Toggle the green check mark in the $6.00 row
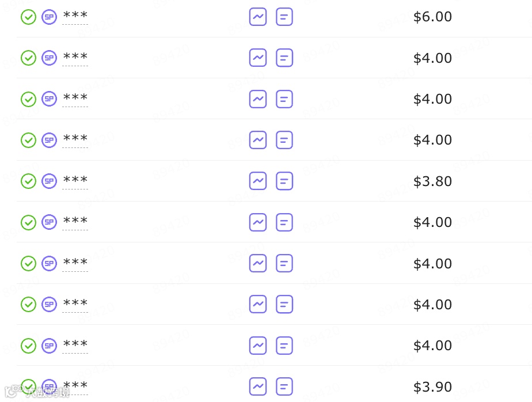The width and height of the screenshot is (532, 402). [28, 17]
